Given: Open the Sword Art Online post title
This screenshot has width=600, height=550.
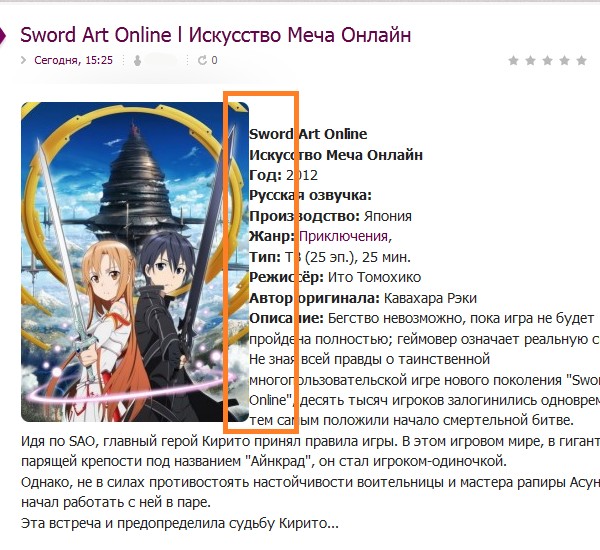Looking at the screenshot, I should point(215,35).
